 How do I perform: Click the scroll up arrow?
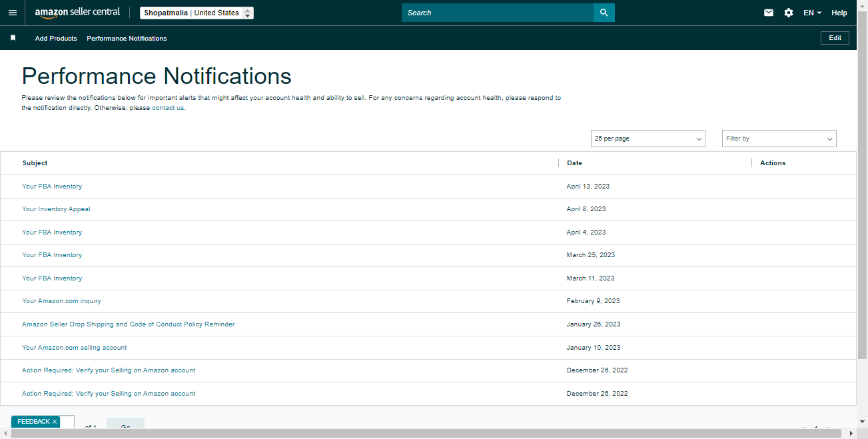pyautogui.click(x=863, y=4)
